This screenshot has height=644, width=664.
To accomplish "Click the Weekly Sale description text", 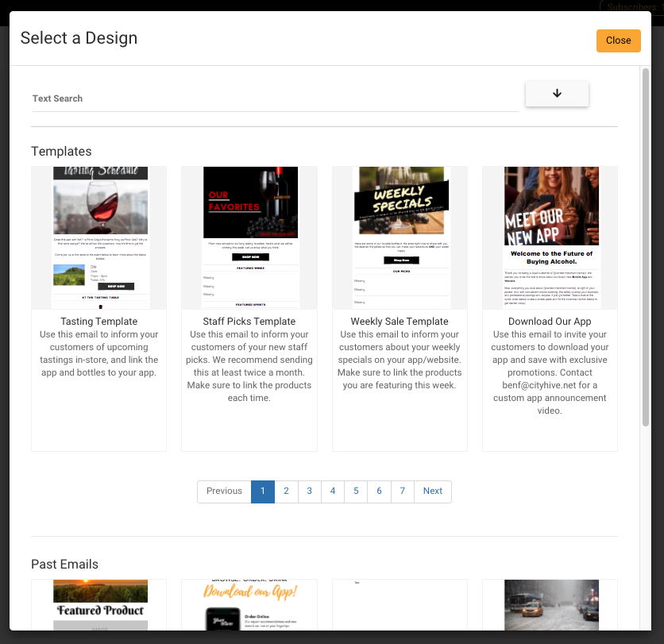I will (x=400, y=360).
